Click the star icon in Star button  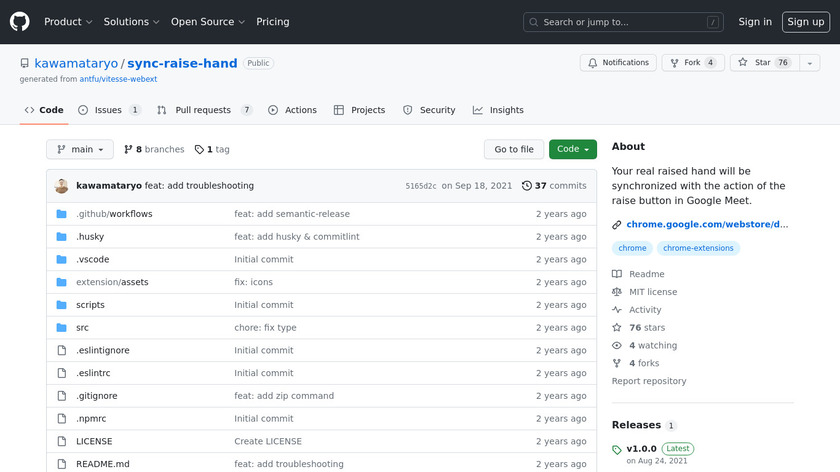[742, 62]
